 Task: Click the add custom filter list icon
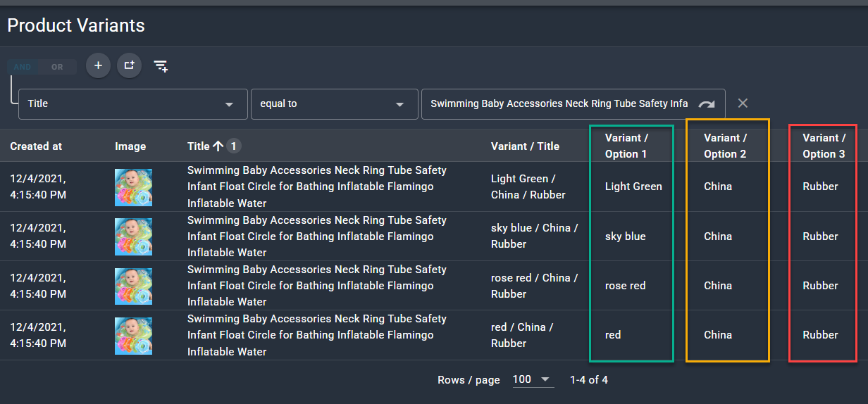click(x=161, y=66)
